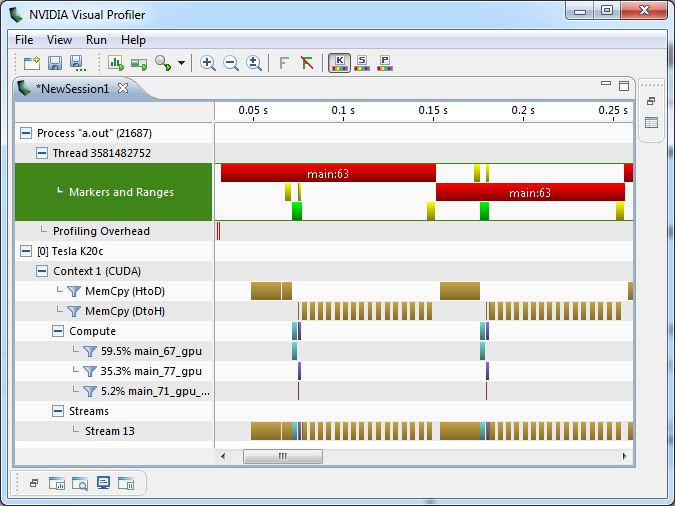This screenshot has width=675, height=506.
Task: Select the Profiling Overhead row
Action: tap(114, 231)
